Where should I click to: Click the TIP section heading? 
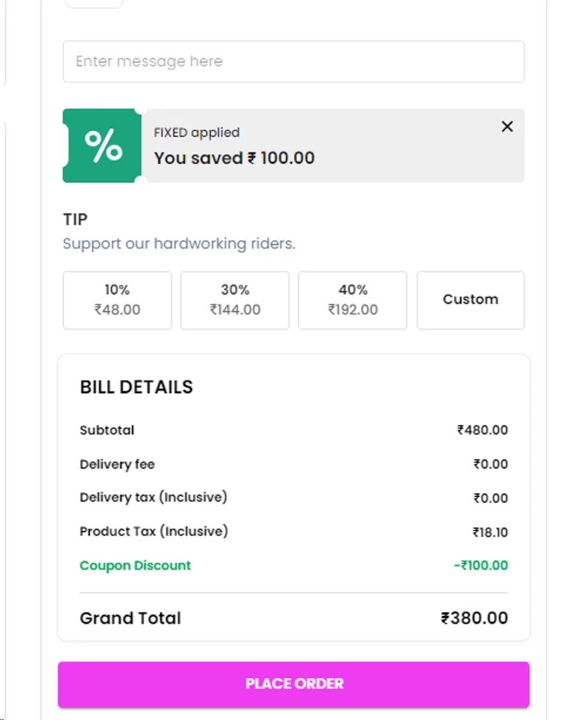tap(75, 219)
